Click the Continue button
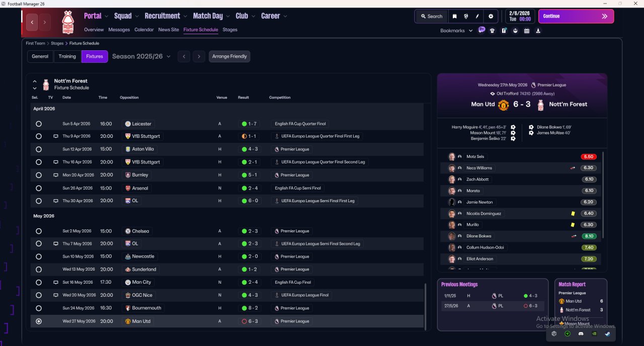The height and width of the screenshot is (346, 644). point(576,16)
